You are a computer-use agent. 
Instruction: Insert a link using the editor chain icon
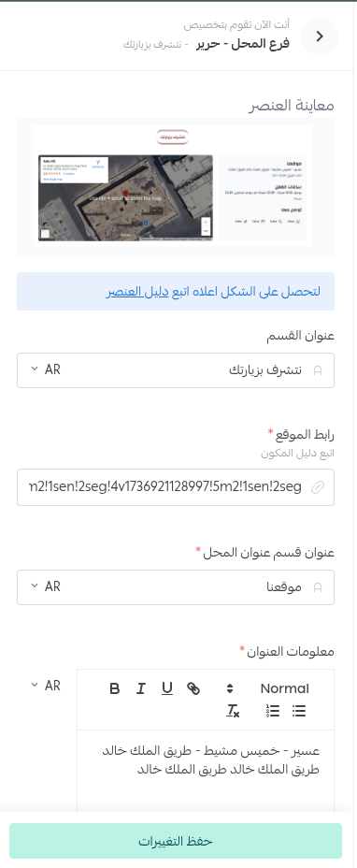(x=193, y=688)
